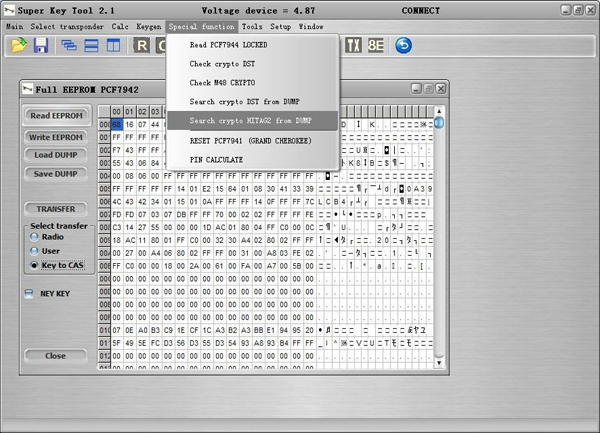Click the tile horizontal windows icon
The image size is (600, 433).
[x=90, y=45]
